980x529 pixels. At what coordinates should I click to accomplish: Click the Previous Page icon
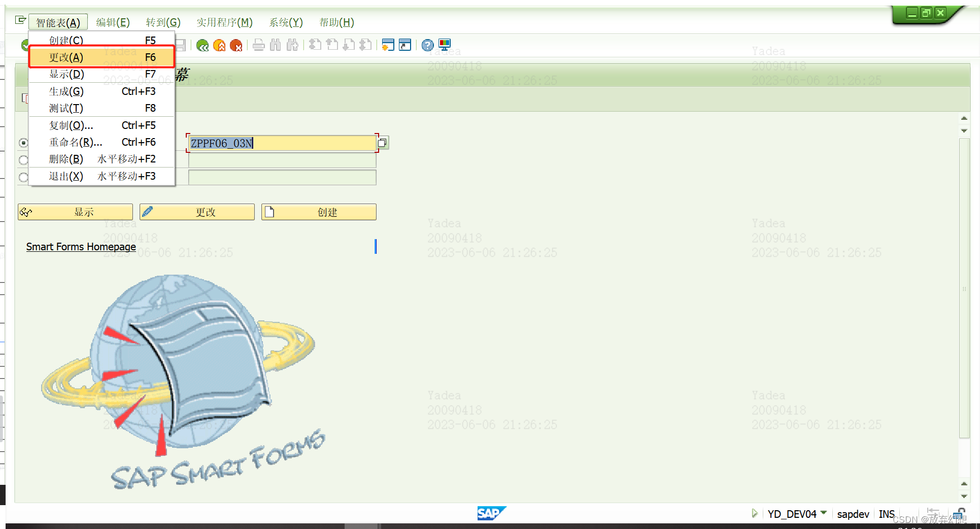click(x=332, y=46)
